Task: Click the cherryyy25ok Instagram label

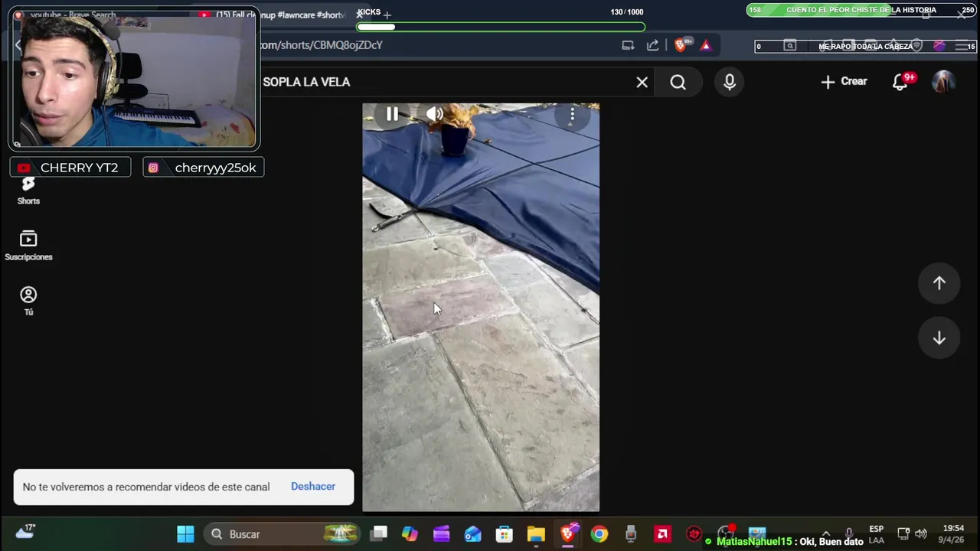Action: point(204,168)
